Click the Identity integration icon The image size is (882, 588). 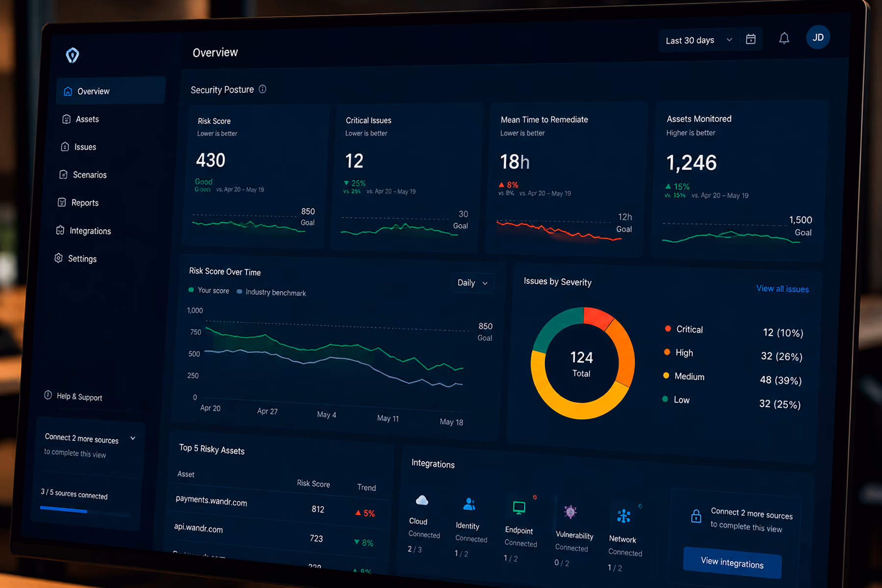click(469, 504)
